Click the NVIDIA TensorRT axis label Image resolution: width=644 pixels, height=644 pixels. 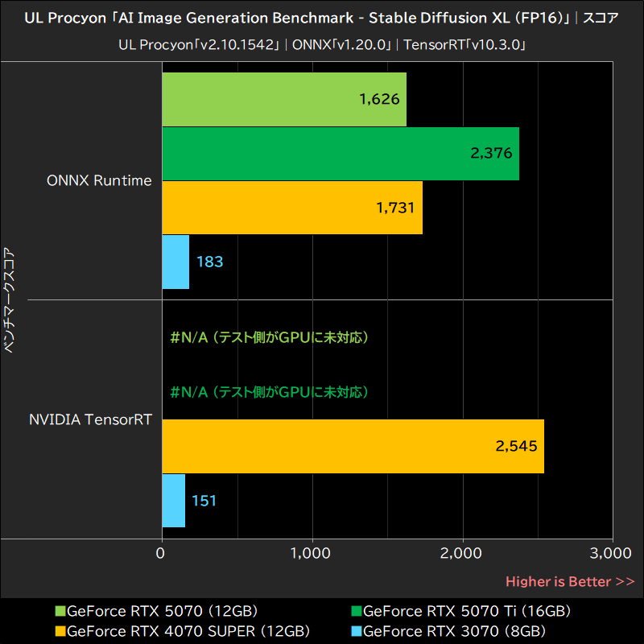coord(89,419)
